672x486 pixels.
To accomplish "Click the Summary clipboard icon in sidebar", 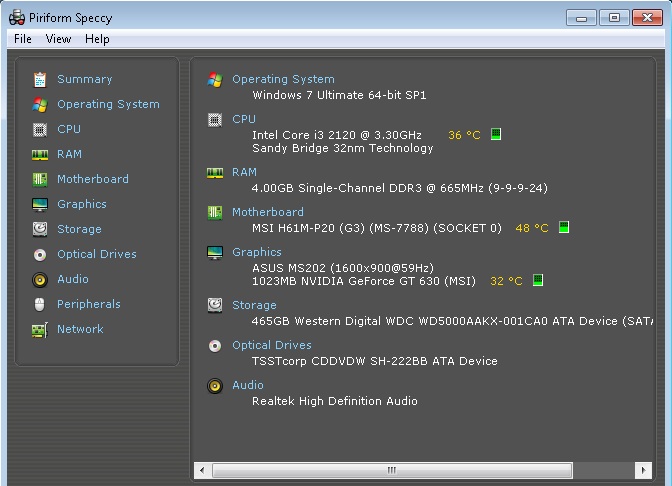I will 40,79.
